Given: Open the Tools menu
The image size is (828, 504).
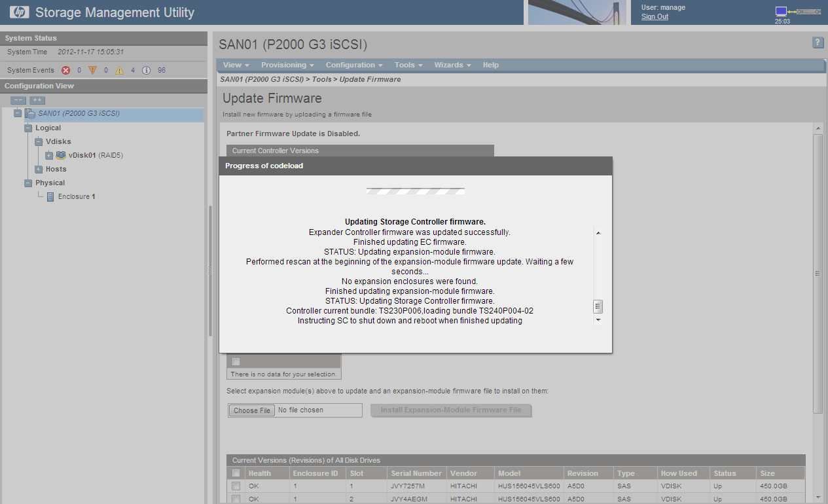Looking at the screenshot, I should 408,65.
